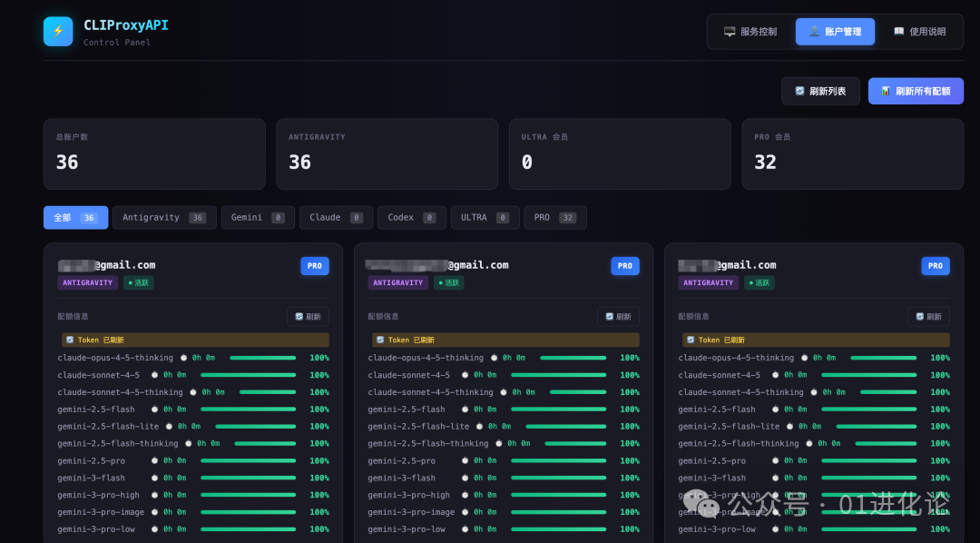Click ANTIGRAVITY tag on first account card
The height and width of the screenshot is (543, 980).
coord(87,282)
